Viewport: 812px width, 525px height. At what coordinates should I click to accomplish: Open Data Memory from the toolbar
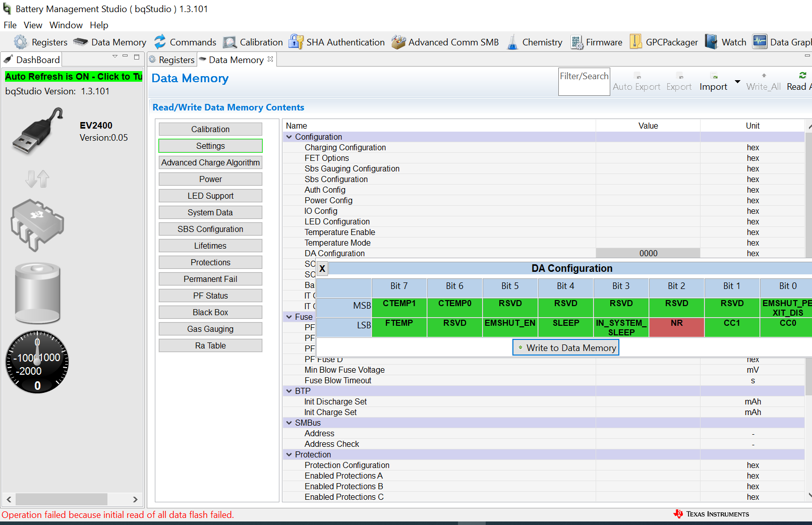click(110, 42)
